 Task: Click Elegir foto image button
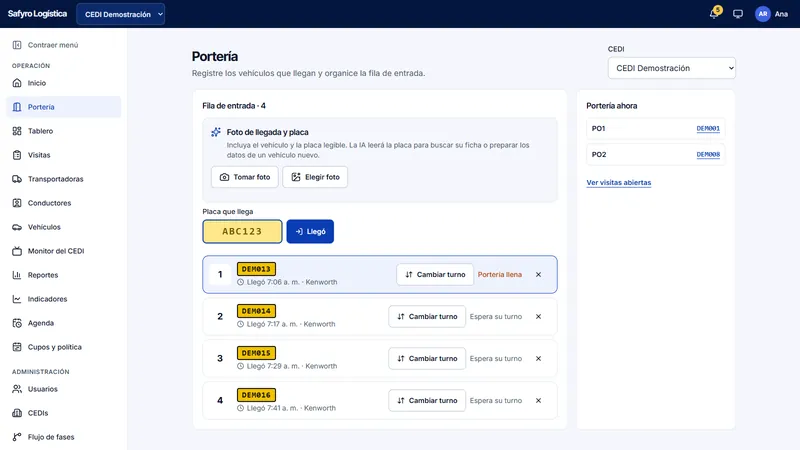pyautogui.click(x=315, y=177)
